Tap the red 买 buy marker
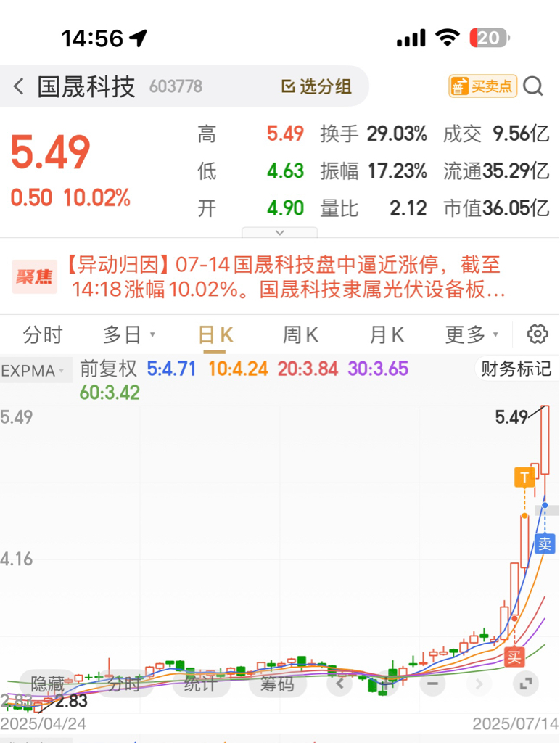 [514, 657]
